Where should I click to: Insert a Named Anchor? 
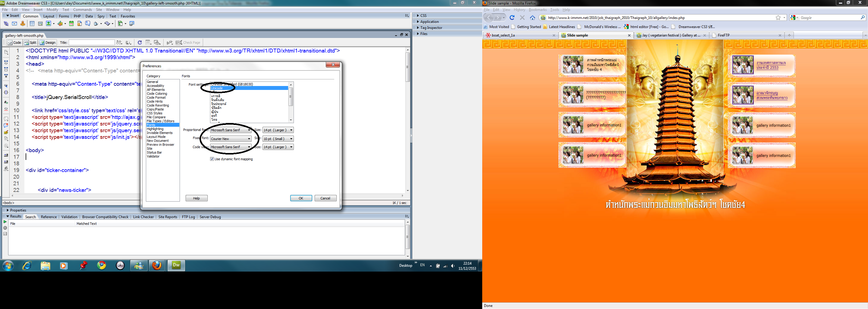tap(23, 24)
